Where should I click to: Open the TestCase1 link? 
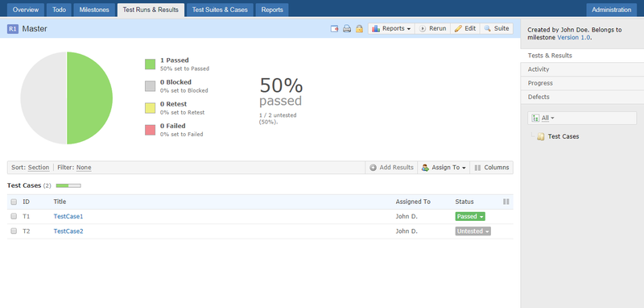(x=68, y=216)
